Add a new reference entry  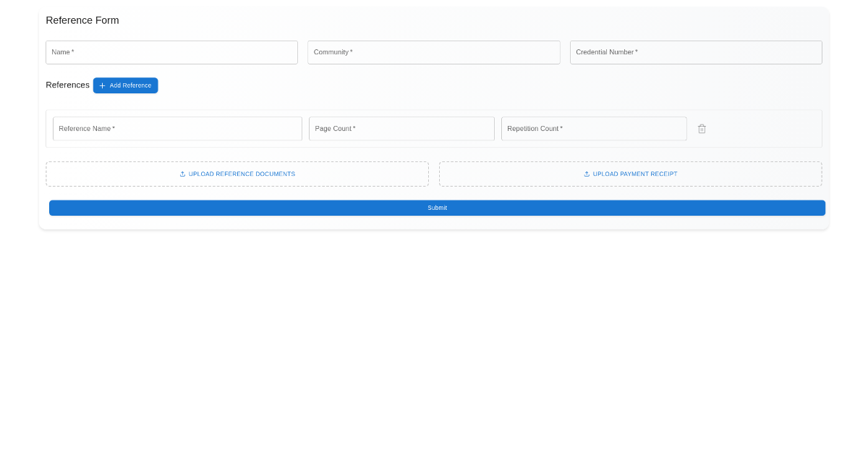(125, 85)
